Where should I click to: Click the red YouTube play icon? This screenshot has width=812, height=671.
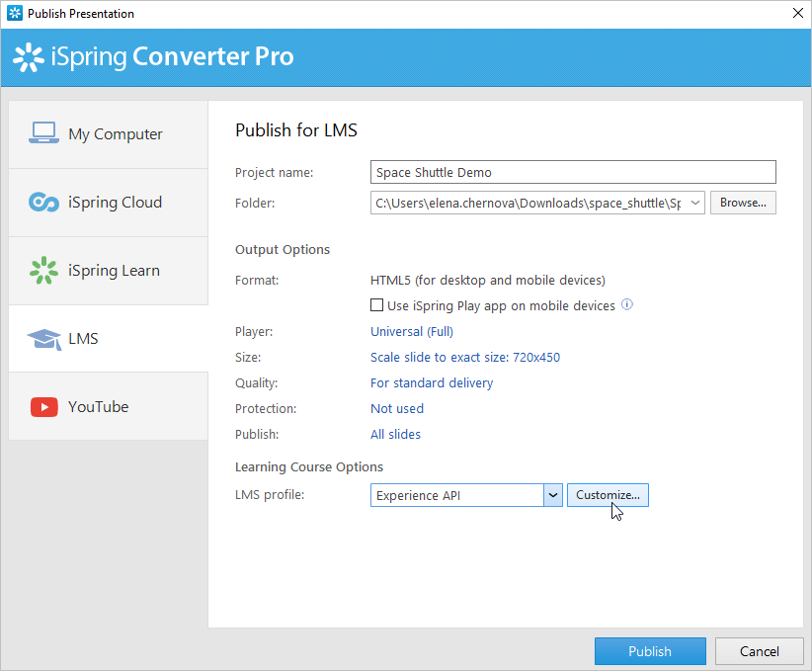[x=44, y=407]
